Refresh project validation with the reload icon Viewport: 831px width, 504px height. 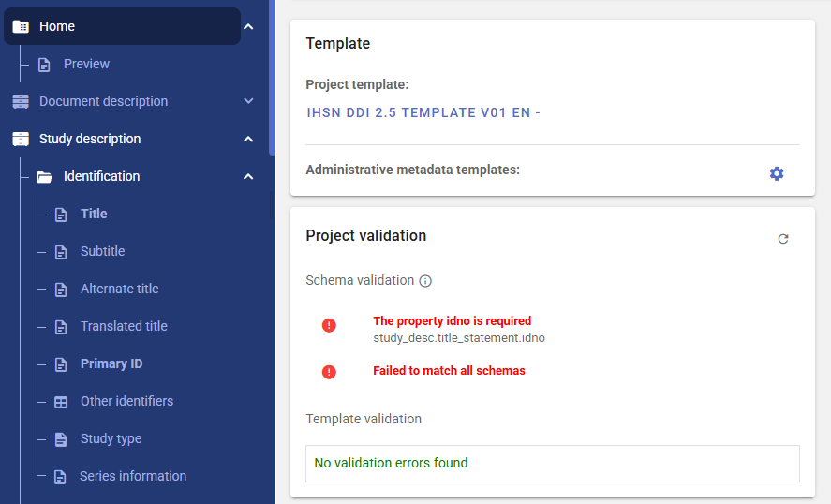click(783, 239)
